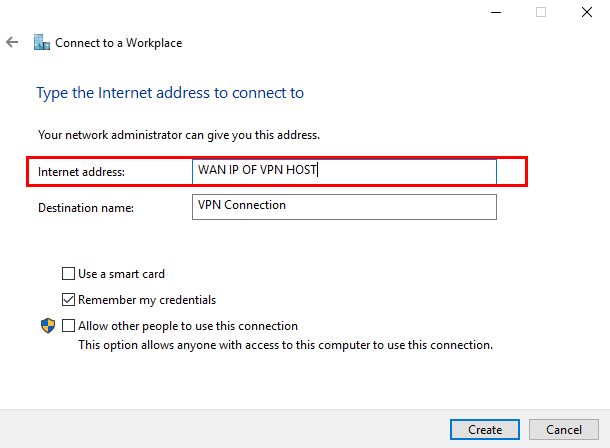The width and height of the screenshot is (610, 448).
Task: Enable the Use a smart card checkbox
Action: [69, 273]
